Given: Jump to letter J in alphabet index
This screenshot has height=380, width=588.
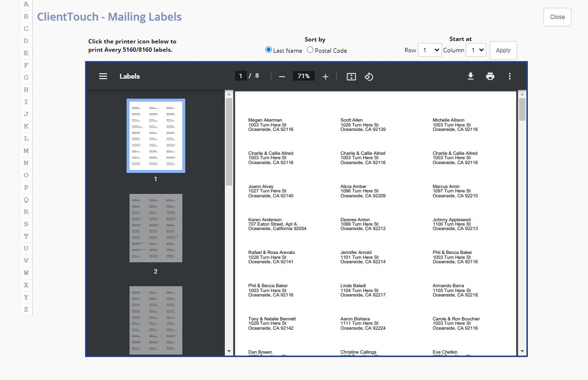Looking at the screenshot, I should [26, 114].
